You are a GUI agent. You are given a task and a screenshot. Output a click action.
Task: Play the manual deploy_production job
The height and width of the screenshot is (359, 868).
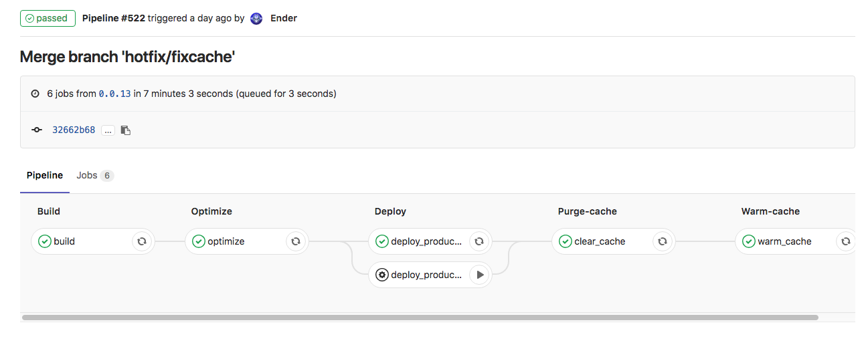point(479,275)
